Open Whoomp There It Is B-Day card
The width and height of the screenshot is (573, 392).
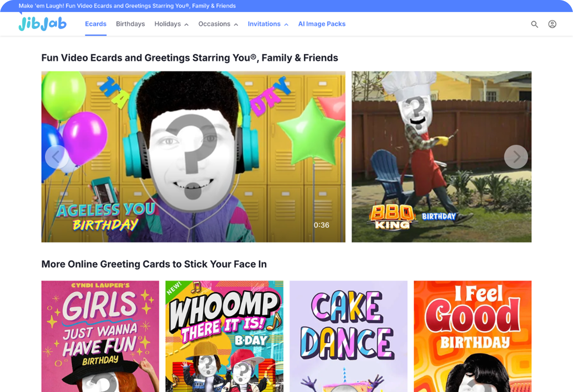tap(224, 336)
